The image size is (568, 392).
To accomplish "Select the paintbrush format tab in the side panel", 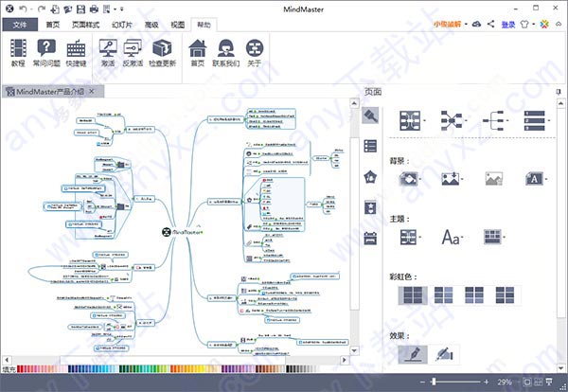I will [370, 116].
